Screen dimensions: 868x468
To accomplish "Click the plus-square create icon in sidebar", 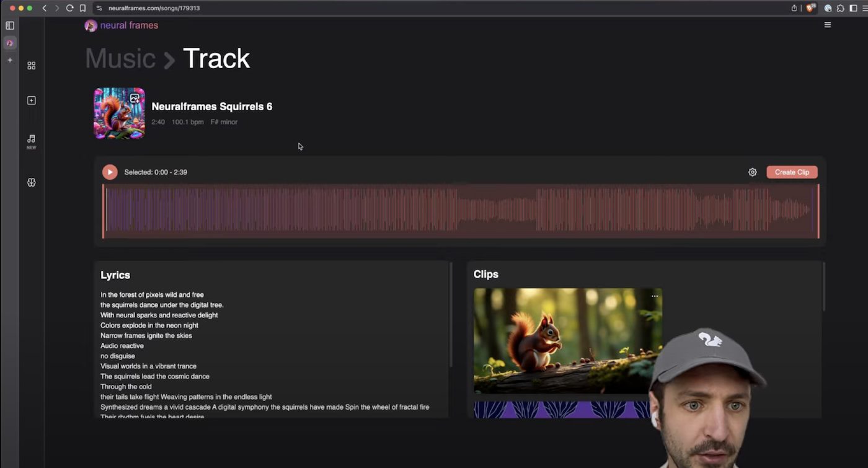I will tap(32, 100).
